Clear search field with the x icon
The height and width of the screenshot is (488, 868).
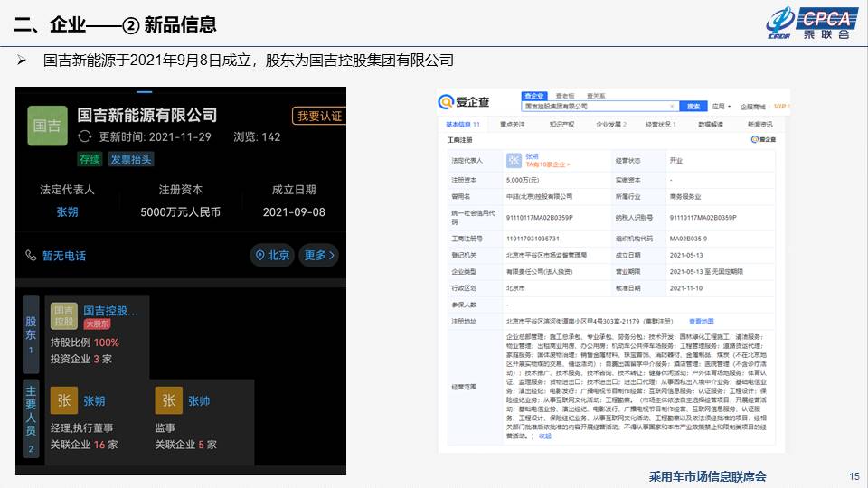point(672,106)
